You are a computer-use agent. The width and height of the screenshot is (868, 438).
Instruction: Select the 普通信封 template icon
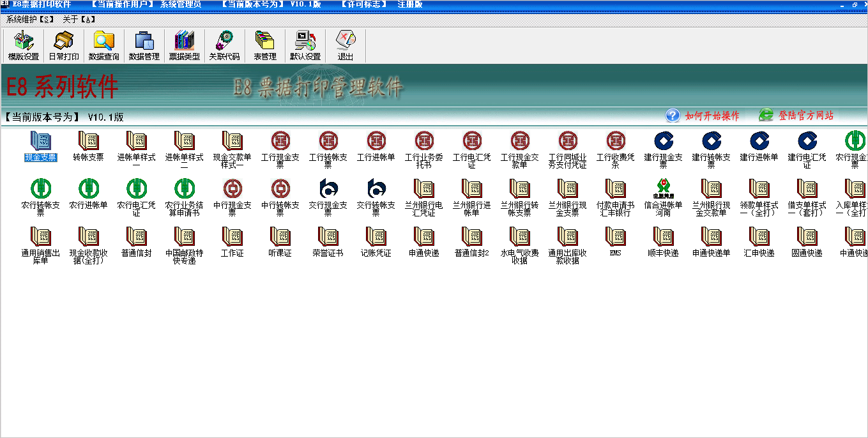[136, 242]
